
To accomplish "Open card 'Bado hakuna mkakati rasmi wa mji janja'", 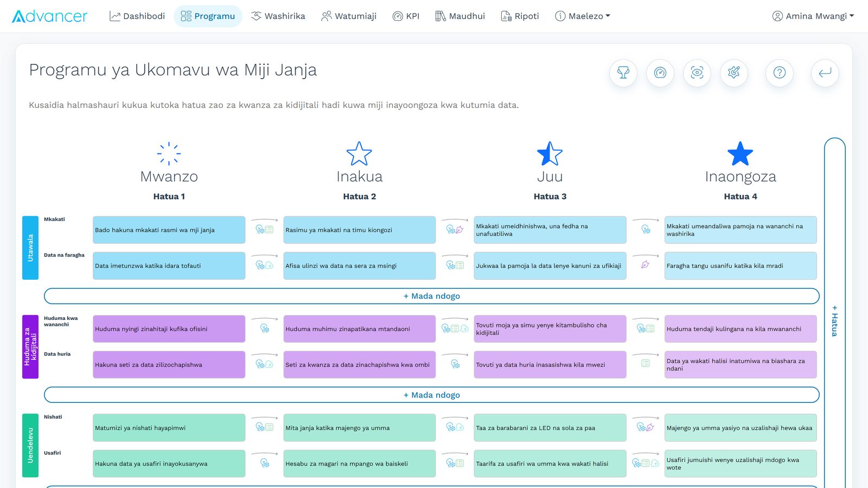I will click(169, 230).
